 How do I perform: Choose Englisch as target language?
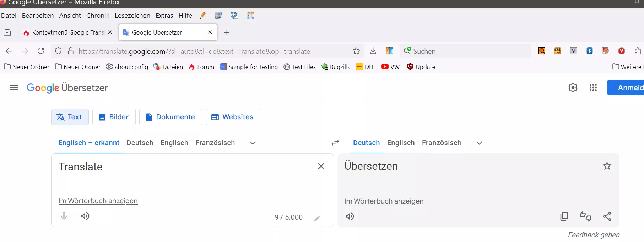click(x=401, y=143)
